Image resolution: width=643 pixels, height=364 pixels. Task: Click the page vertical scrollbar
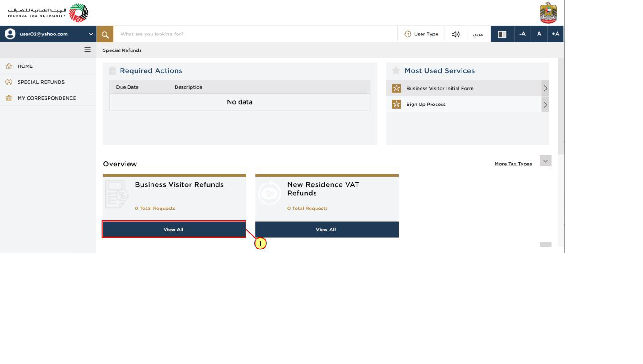pos(561,107)
